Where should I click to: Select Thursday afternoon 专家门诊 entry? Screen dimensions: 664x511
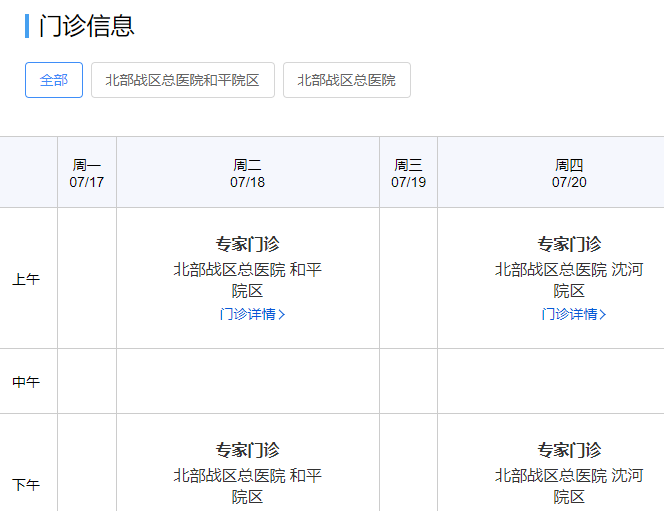(x=569, y=450)
